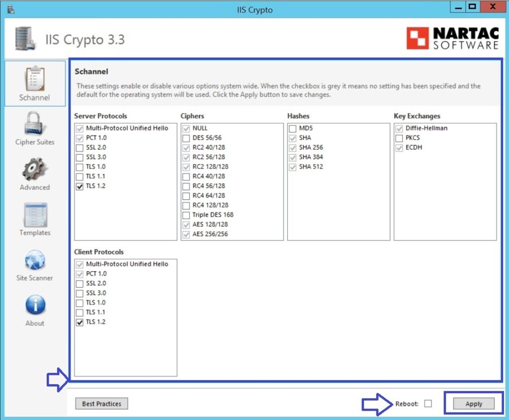Minimize the IIS Crypto window
509x420 pixels.
point(458,7)
